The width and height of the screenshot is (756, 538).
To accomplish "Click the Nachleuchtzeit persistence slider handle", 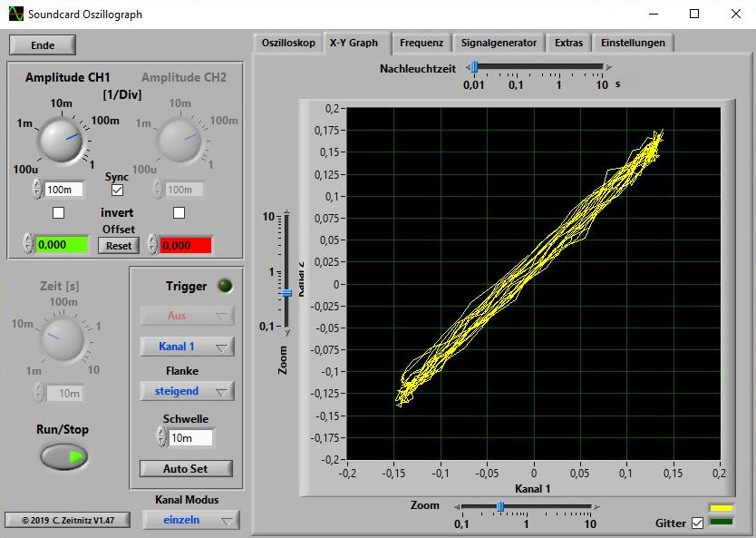I will 473,67.
